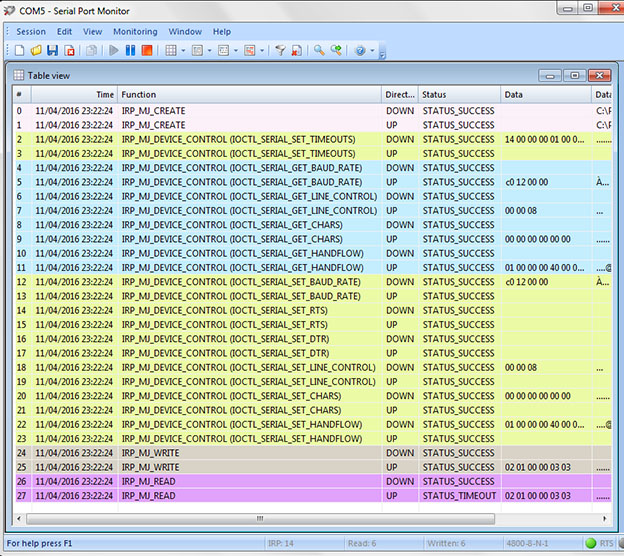Screen dimensions: 624x556
Task: Expand the dropdown beside the third view icon
Action: [x=236, y=51]
